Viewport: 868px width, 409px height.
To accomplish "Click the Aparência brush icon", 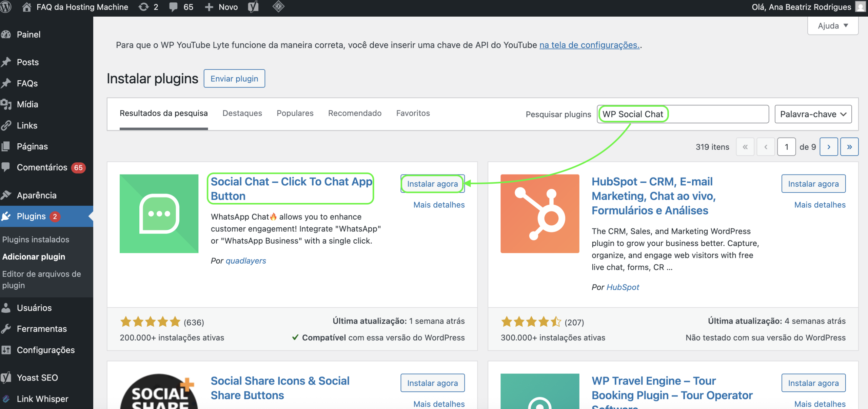I will (6, 195).
